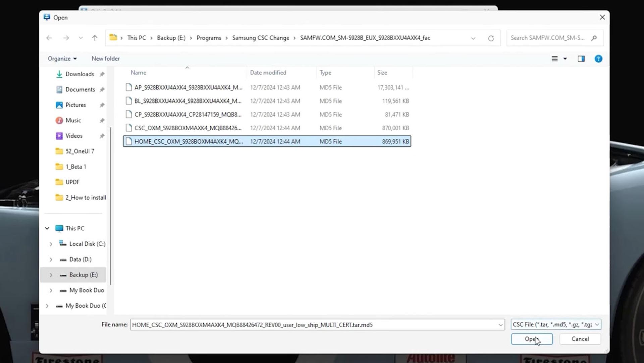This screenshot has width=644, height=363.
Task: Open the File name history dropdown
Action: tap(500, 325)
